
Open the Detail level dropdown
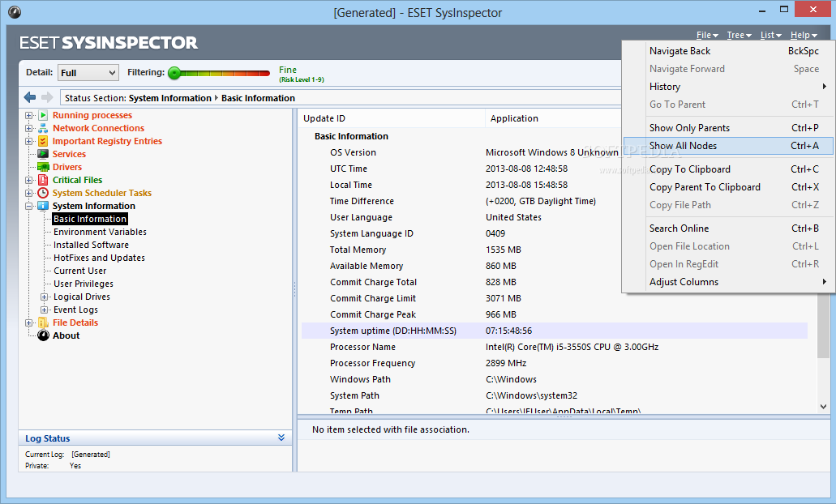pos(88,72)
